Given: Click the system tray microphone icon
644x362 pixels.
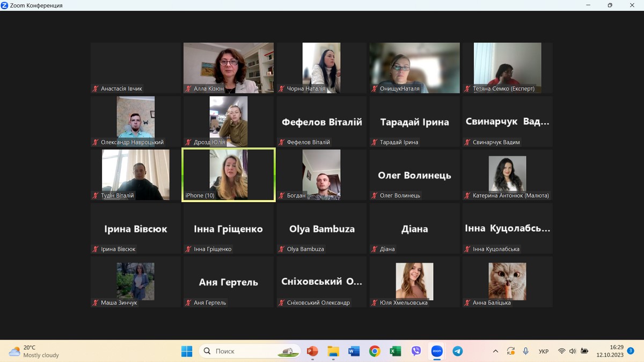Looking at the screenshot, I should pyautogui.click(x=526, y=351).
